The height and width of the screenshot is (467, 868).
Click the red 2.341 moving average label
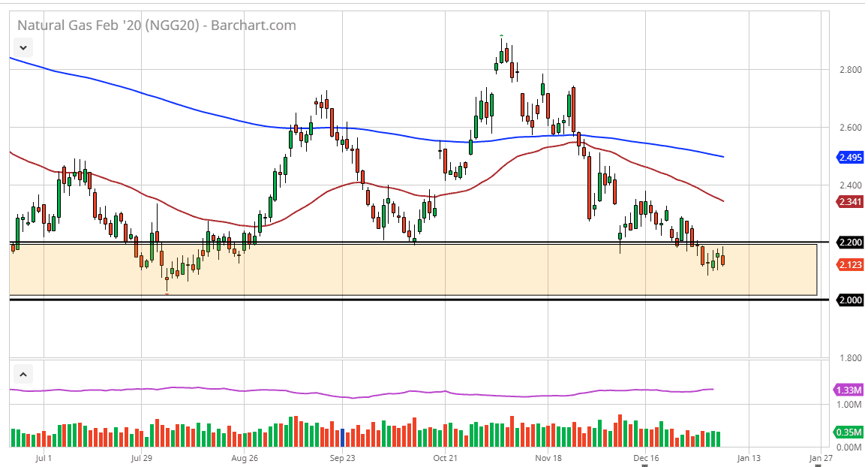(850, 202)
